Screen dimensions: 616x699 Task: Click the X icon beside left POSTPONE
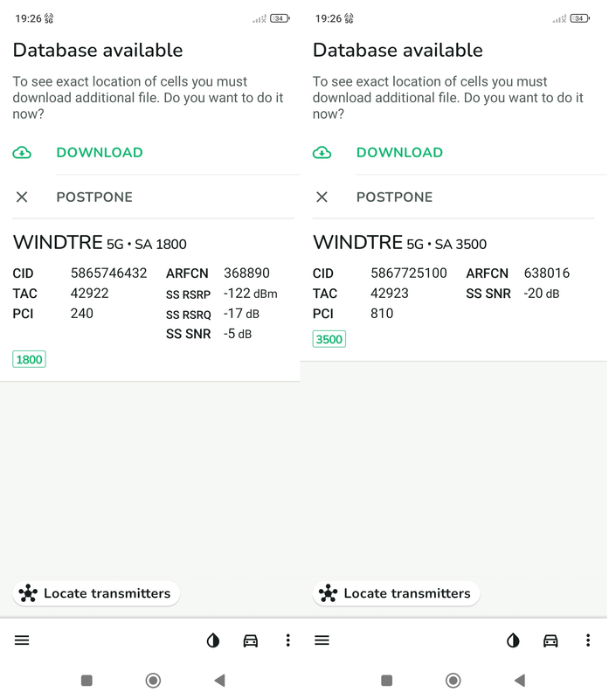coord(22,197)
